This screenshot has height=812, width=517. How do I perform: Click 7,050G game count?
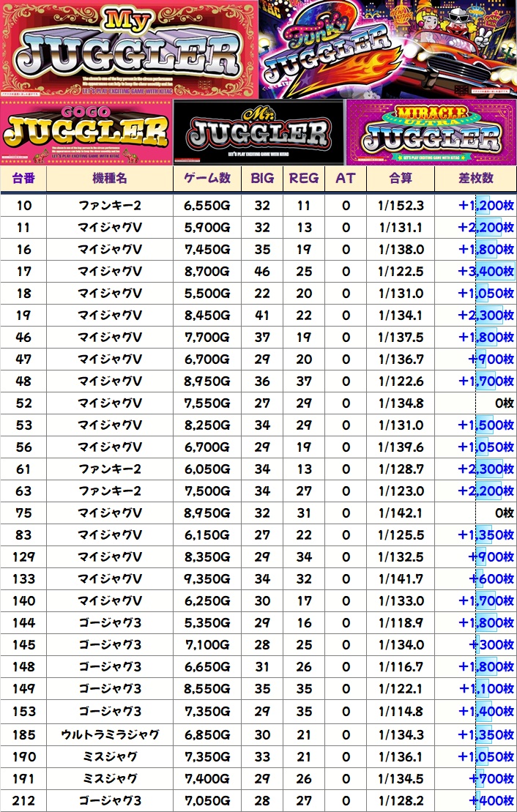point(207,800)
